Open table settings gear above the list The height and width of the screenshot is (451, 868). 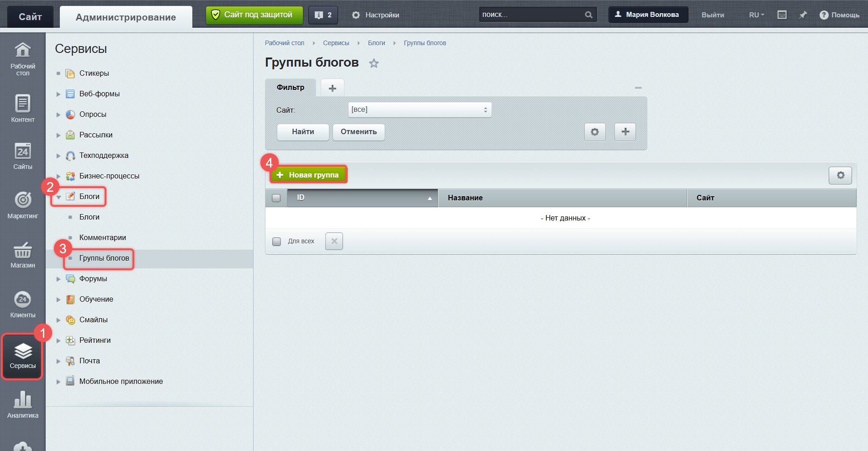coord(840,175)
